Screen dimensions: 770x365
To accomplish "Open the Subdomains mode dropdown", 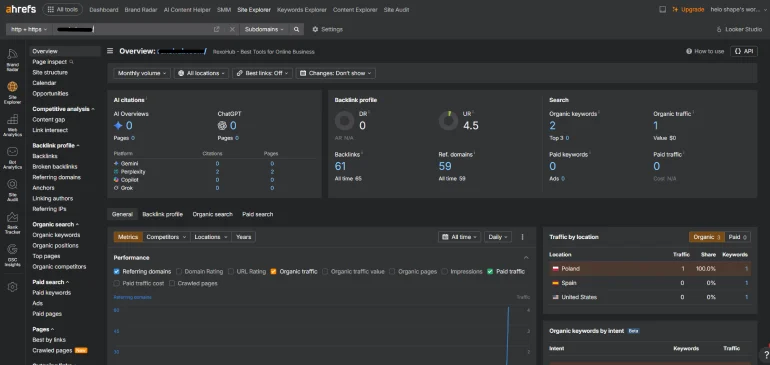I will [x=264, y=29].
